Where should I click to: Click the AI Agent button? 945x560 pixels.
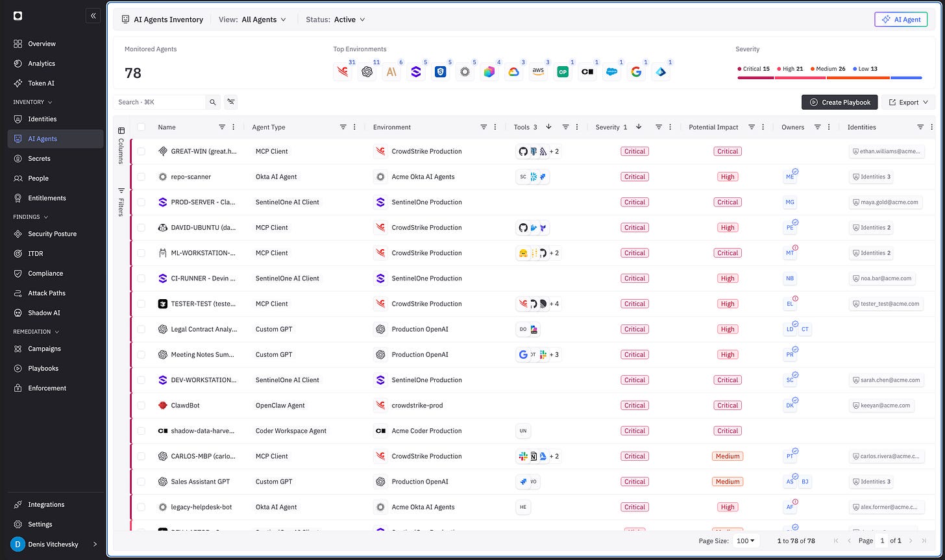[x=901, y=19]
